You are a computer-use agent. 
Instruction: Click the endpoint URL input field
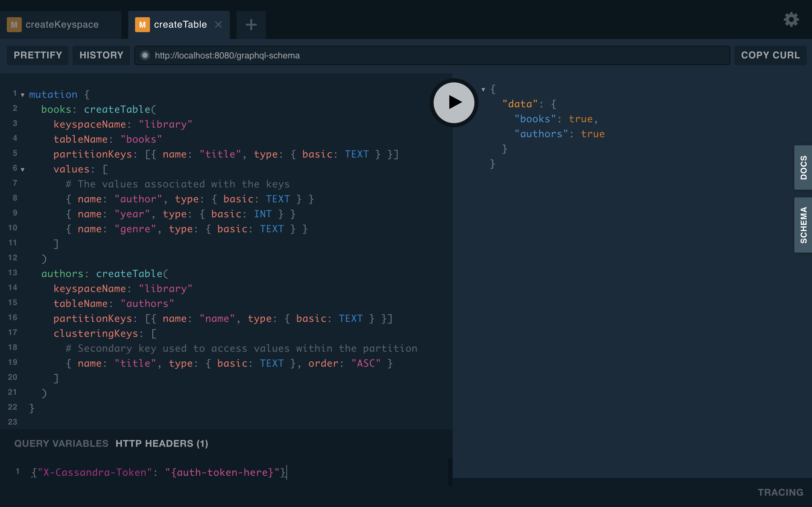click(x=436, y=55)
